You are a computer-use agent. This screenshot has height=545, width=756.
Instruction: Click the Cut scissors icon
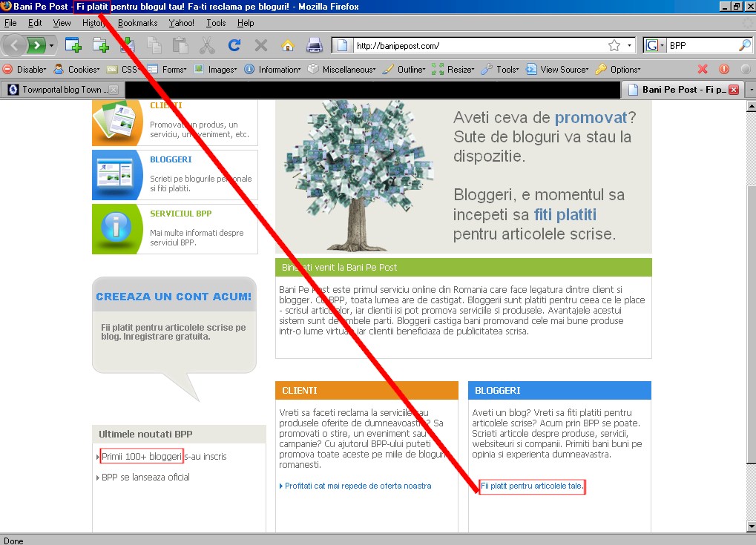tap(207, 45)
